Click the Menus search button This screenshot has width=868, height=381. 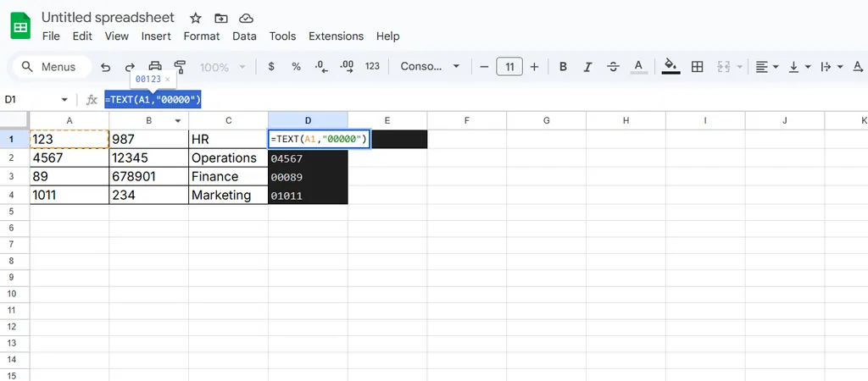click(49, 67)
